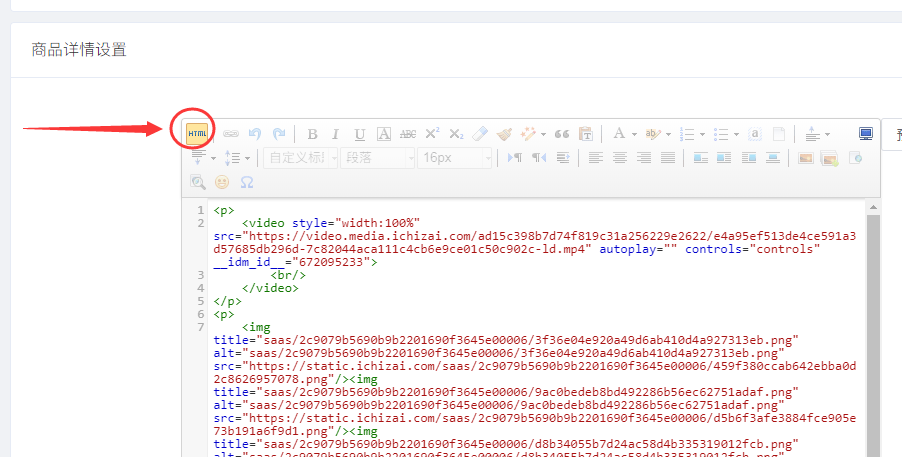
Task: Toggle the HTML source code view
Action: pos(197,134)
